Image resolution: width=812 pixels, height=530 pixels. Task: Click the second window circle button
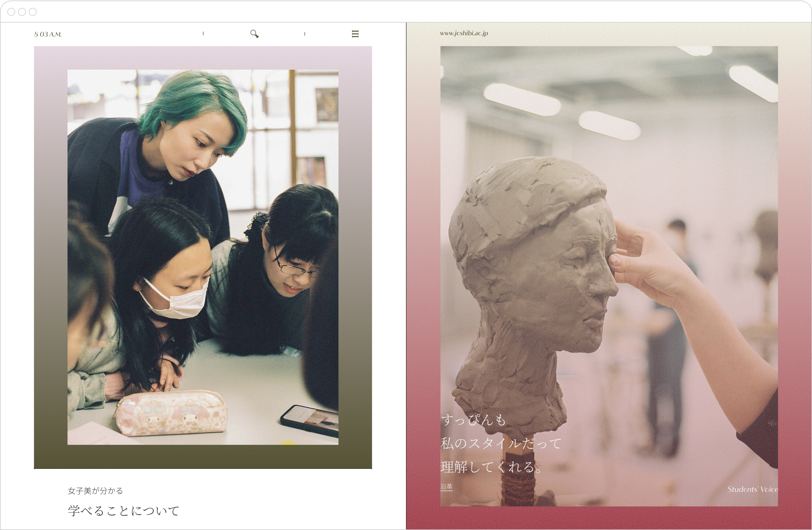point(22,12)
